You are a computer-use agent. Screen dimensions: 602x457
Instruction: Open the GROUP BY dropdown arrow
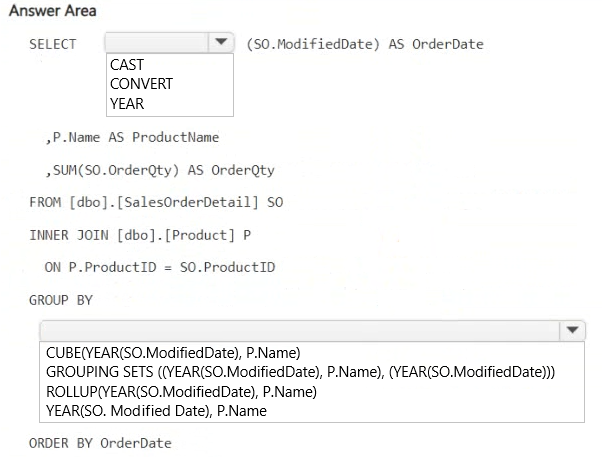click(x=572, y=330)
